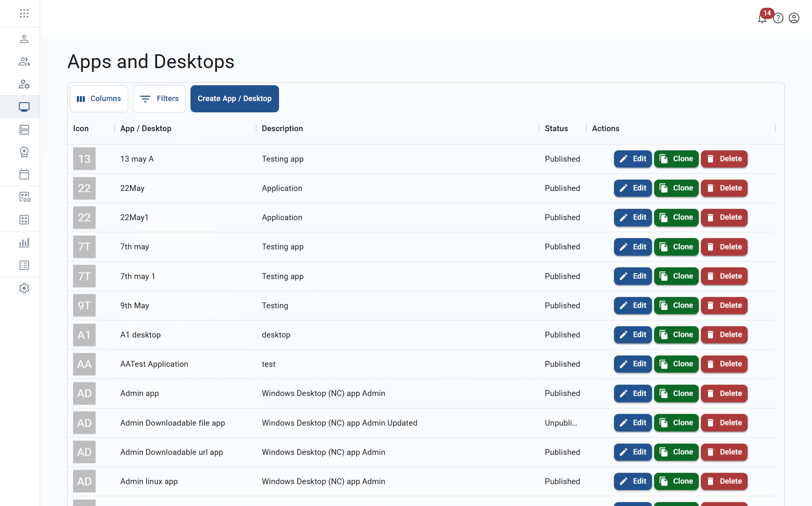Open the Columns selector
The height and width of the screenshot is (506, 812).
[x=99, y=99]
